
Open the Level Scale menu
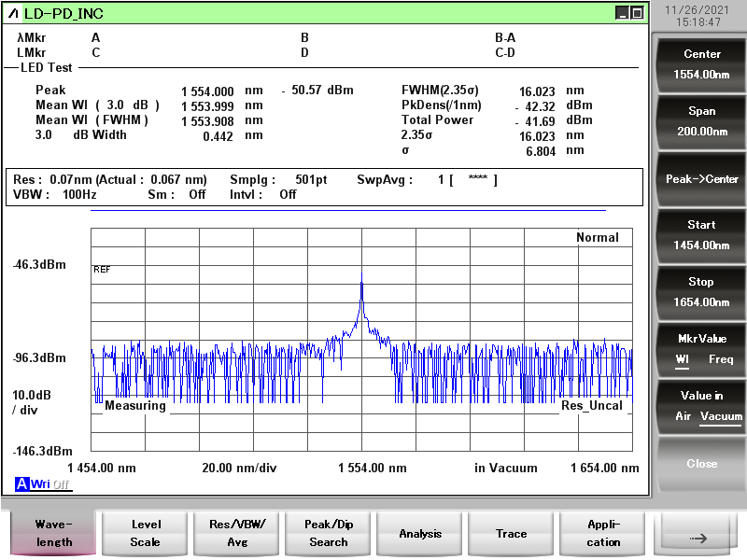146,533
